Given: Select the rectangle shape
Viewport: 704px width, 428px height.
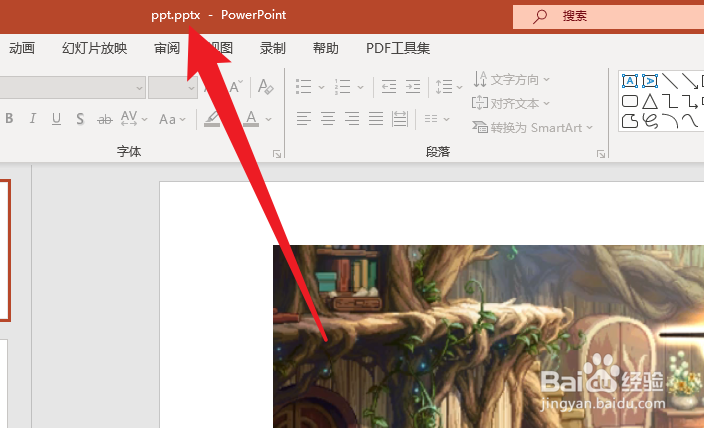Looking at the screenshot, I should click(630, 101).
